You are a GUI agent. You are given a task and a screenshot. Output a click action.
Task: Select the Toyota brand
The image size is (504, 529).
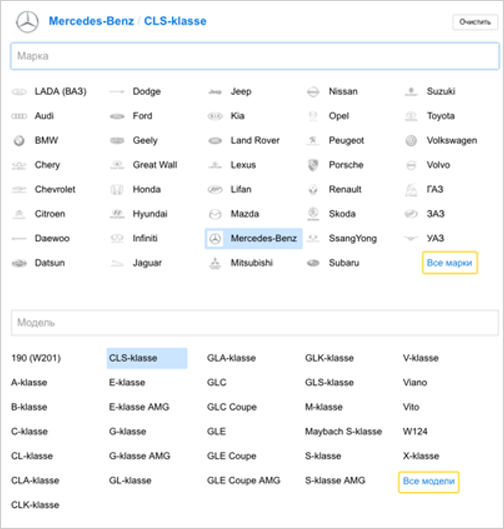coord(441,116)
